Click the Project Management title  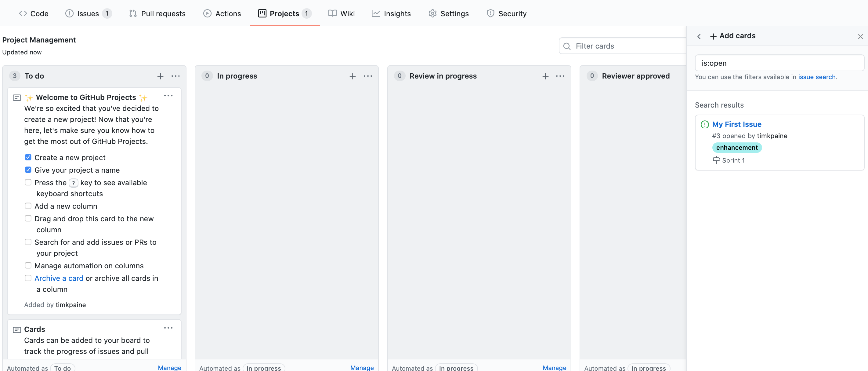(x=39, y=40)
